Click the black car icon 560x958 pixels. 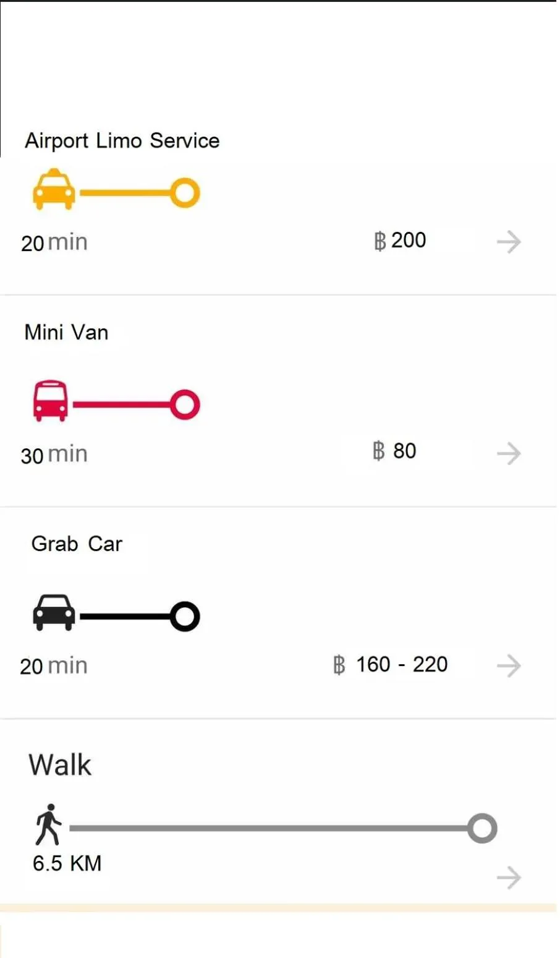click(54, 612)
